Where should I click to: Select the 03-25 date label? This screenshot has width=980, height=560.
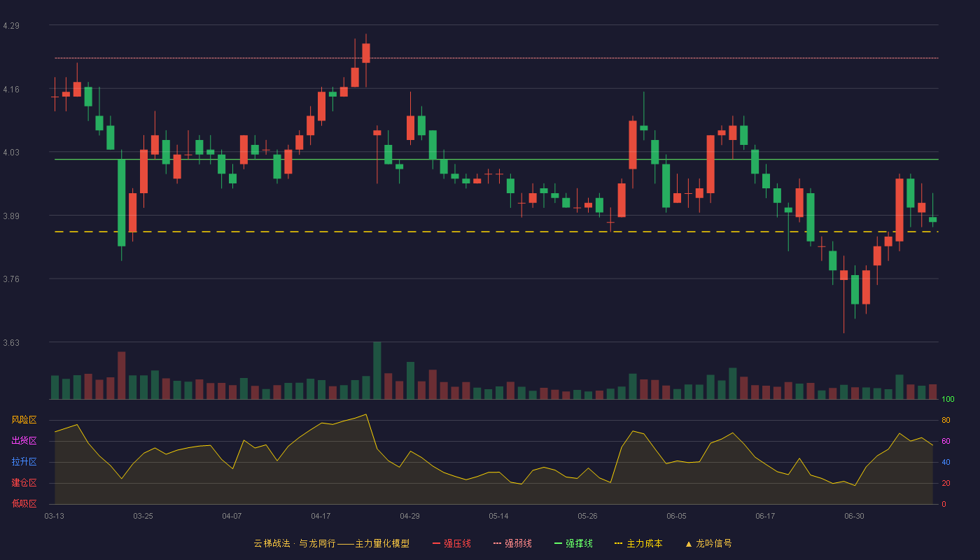143,516
